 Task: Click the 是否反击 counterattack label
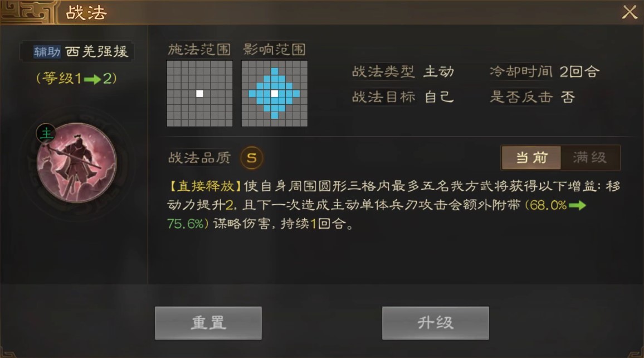click(x=521, y=97)
